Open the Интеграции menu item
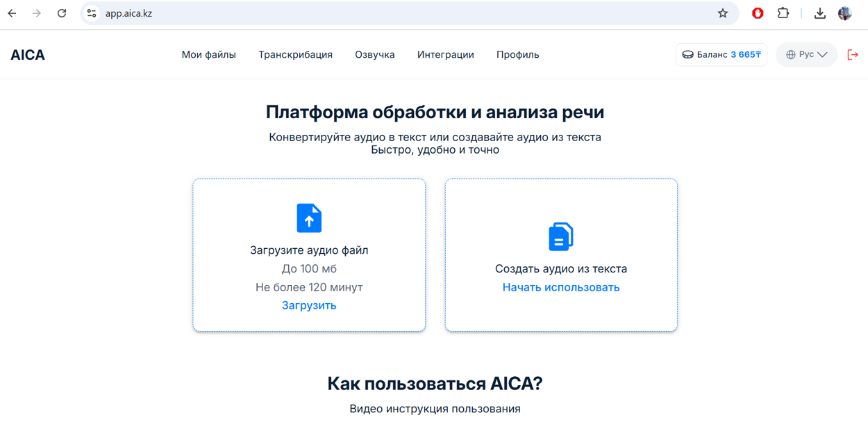Image resolution: width=868 pixels, height=422 pixels. coord(446,55)
